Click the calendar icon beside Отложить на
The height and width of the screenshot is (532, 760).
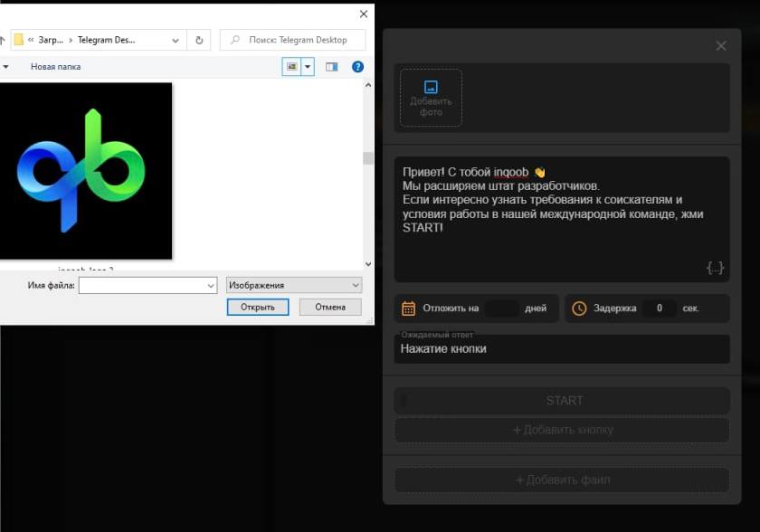click(x=409, y=309)
